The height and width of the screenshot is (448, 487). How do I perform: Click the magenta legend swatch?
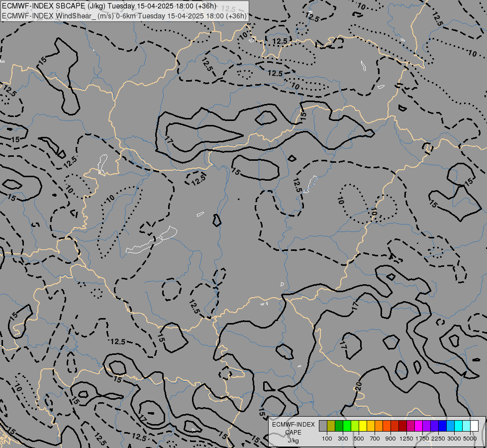419,426
